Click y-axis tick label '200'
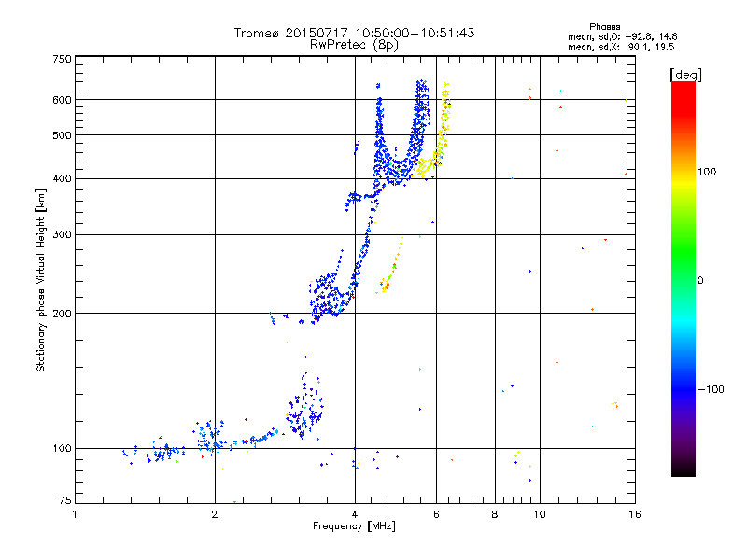Image resolution: width=747 pixels, height=560 pixels. tap(62, 314)
